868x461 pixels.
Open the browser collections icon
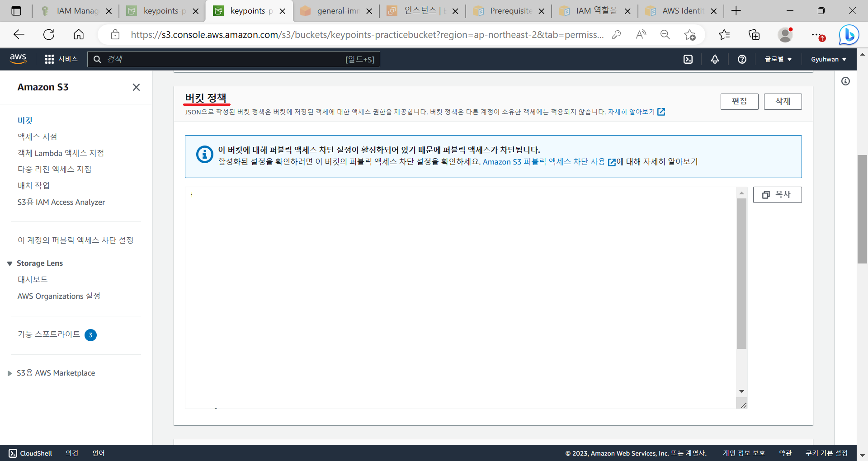[754, 35]
